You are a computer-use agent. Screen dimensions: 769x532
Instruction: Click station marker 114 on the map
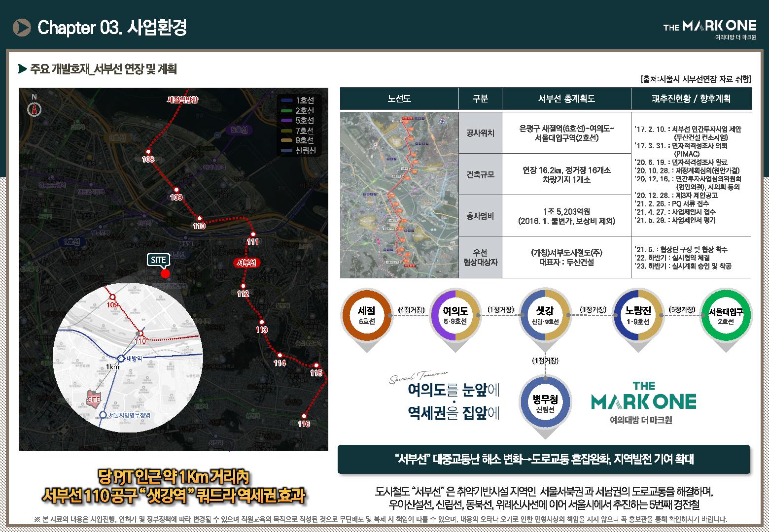tap(280, 355)
